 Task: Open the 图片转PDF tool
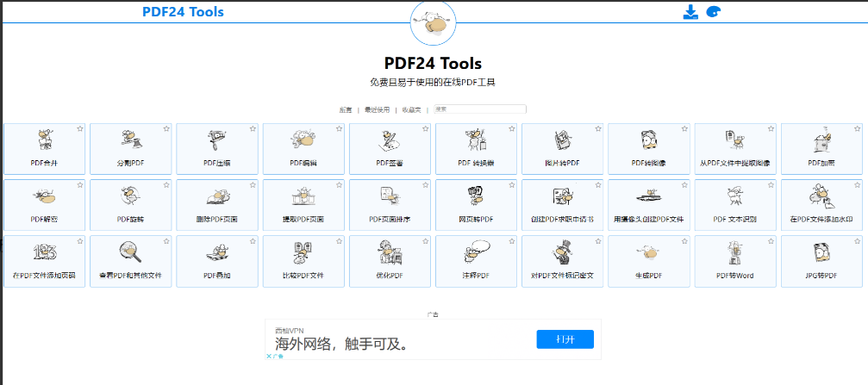[x=562, y=149]
